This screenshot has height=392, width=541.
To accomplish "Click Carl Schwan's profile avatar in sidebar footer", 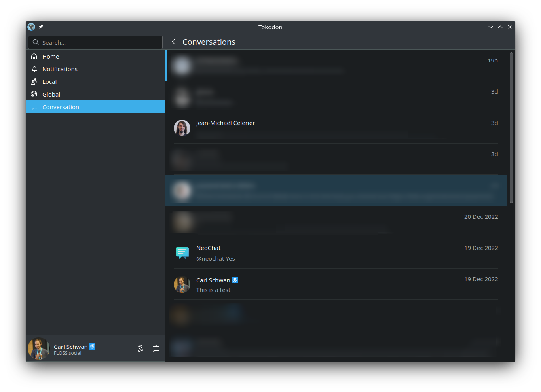I will pyautogui.click(x=38, y=348).
